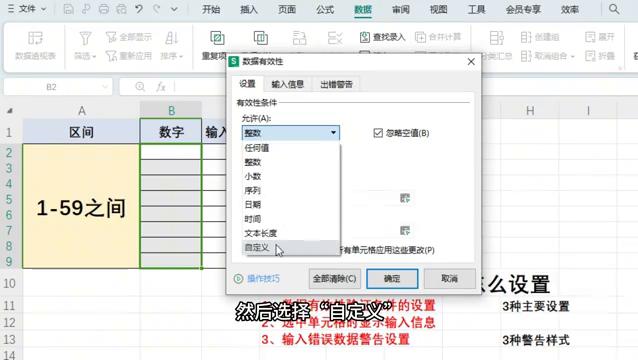638x360 pixels.
Task: Open the 效率 ribbon tab
Action: coord(570,9)
